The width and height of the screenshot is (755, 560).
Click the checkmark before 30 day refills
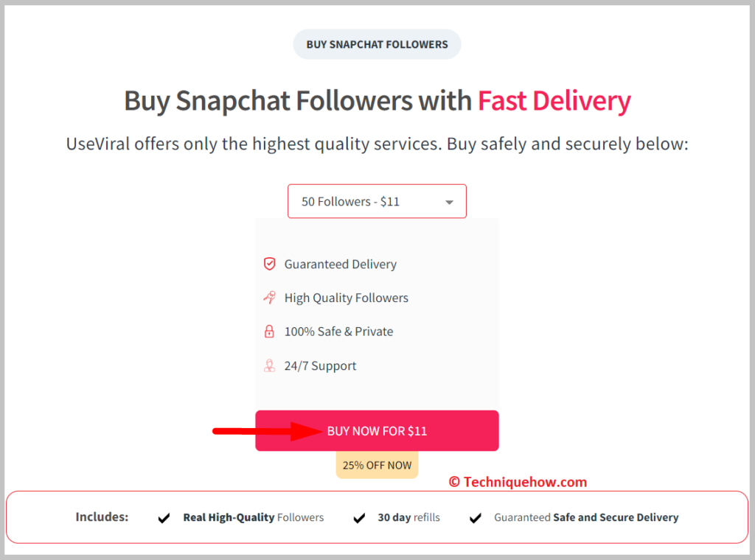[359, 518]
